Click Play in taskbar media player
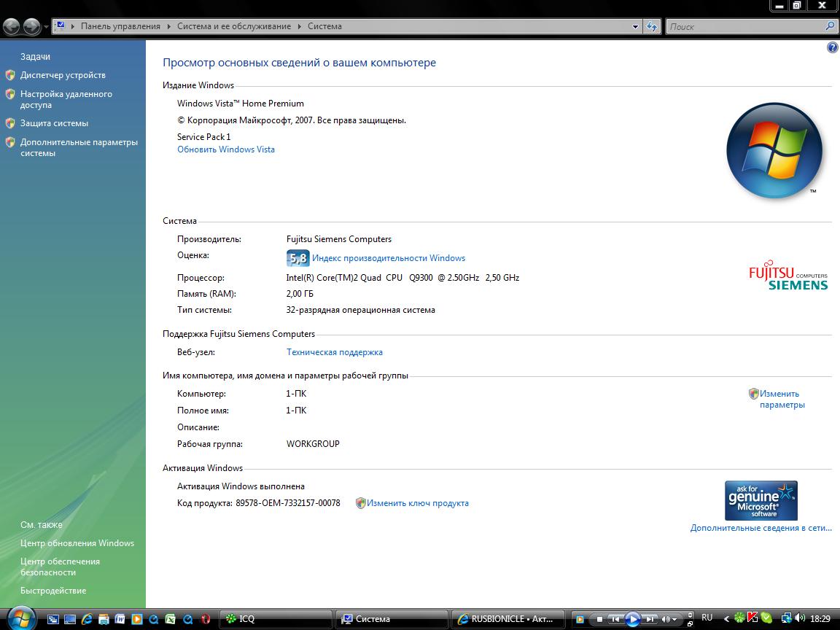The height and width of the screenshot is (630, 840). (633, 619)
